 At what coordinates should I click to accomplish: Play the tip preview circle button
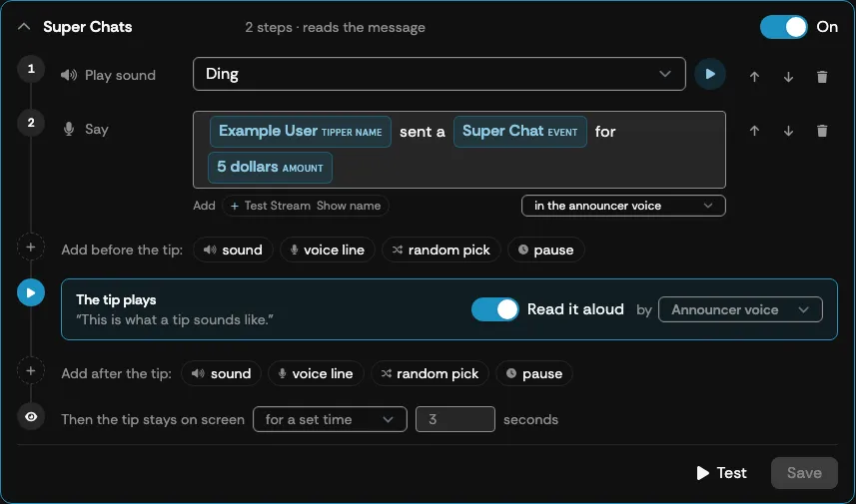pyautogui.click(x=31, y=292)
